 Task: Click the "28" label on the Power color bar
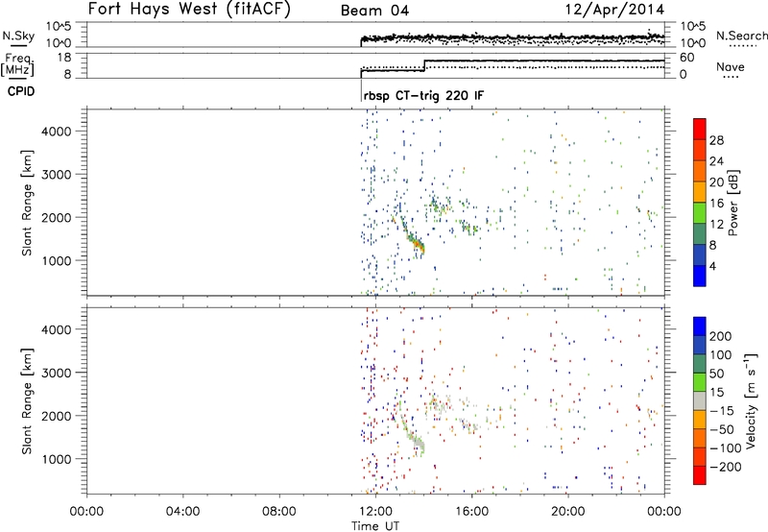click(x=716, y=140)
